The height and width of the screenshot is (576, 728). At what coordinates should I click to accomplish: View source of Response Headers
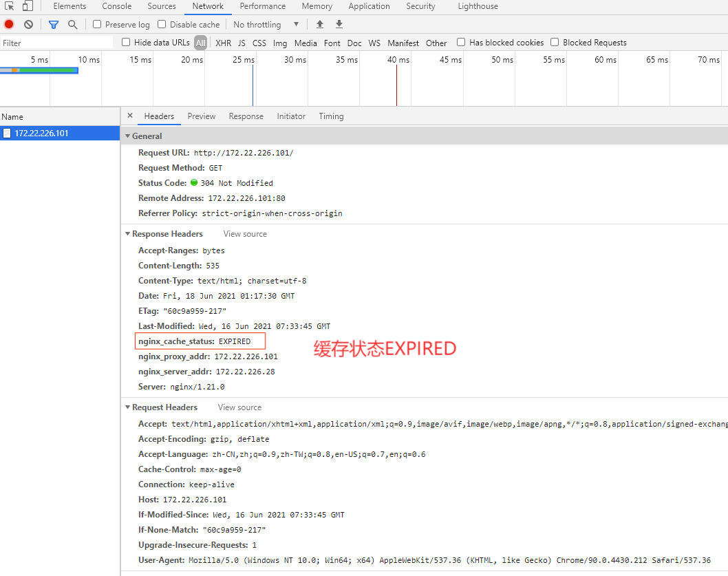click(245, 234)
